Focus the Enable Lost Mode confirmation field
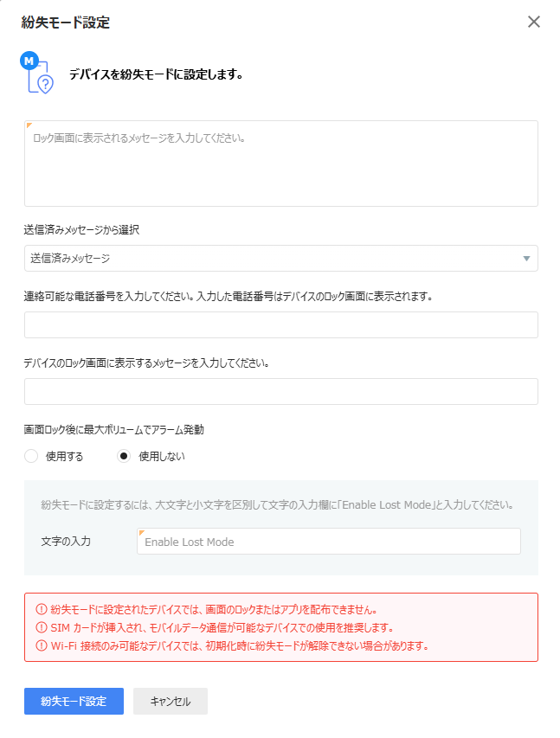Image resolution: width=560 pixels, height=738 pixels. (x=329, y=542)
